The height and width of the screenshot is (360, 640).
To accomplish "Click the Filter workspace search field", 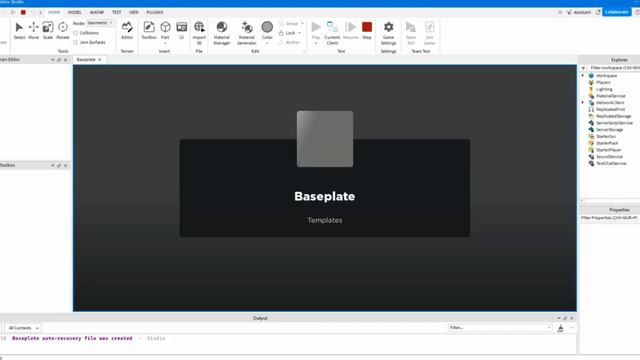I will [x=614, y=68].
